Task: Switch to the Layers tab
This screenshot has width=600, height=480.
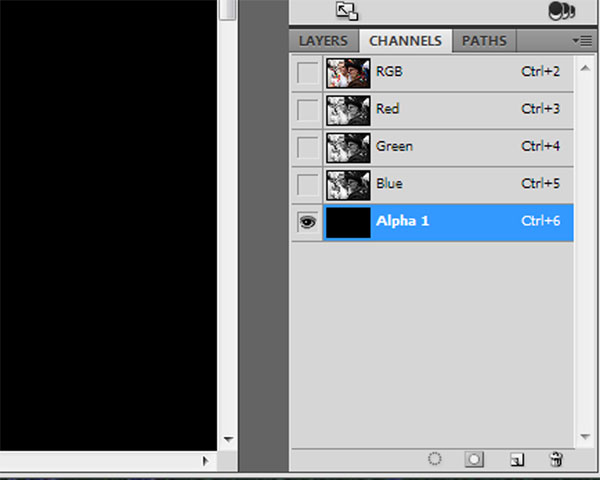Action: coord(323,41)
